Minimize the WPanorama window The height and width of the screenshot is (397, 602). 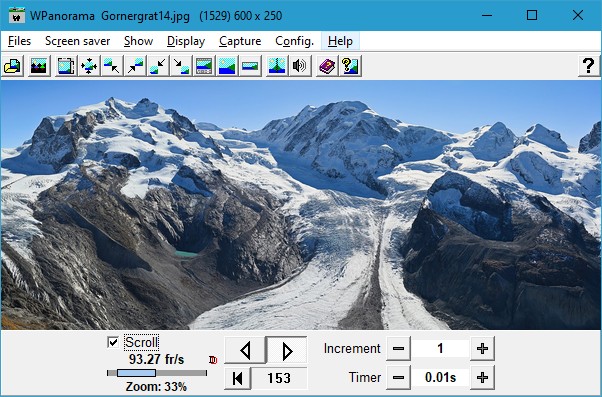pyautogui.click(x=487, y=15)
